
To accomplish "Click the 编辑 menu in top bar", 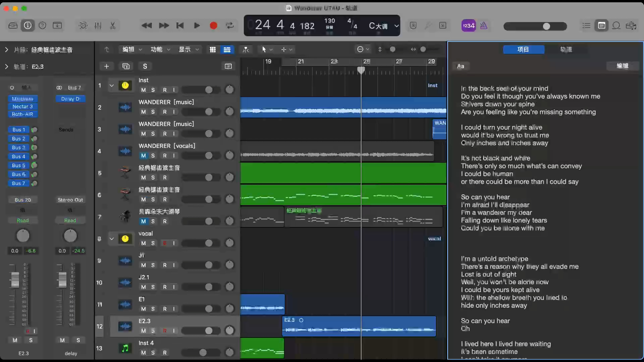I will (x=131, y=49).
